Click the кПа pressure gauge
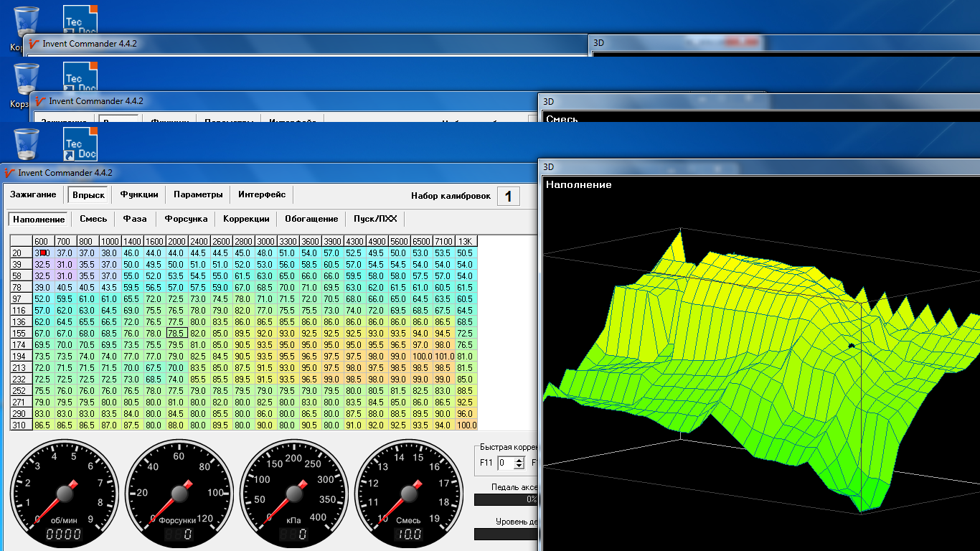980x551 pixels. (295, 494)
